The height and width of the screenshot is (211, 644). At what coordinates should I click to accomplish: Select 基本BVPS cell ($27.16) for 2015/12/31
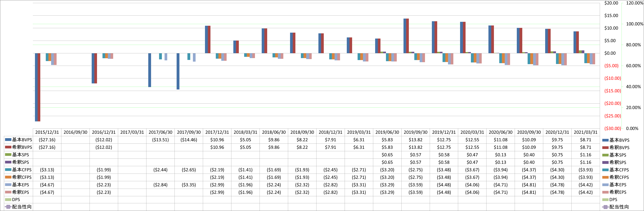(x=47, y=140)
